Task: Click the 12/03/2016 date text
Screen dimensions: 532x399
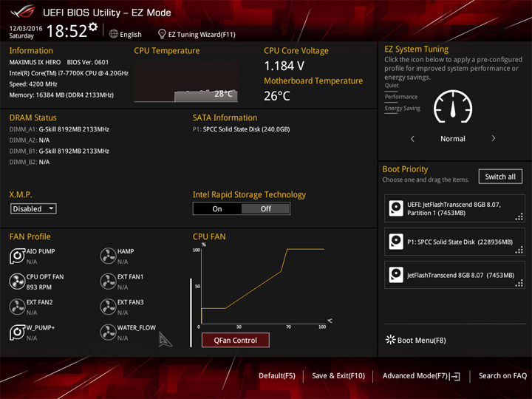Action: point(26,28)
